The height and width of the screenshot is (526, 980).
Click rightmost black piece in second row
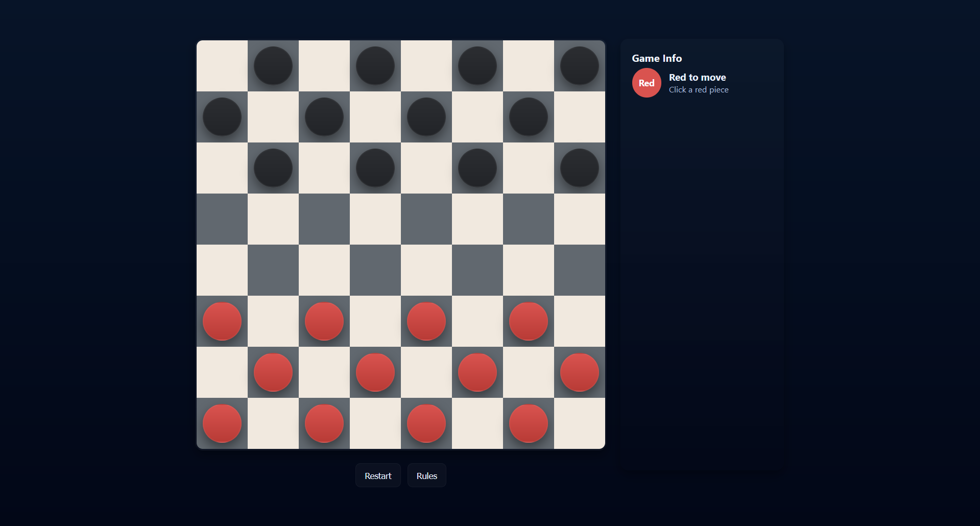529,117
